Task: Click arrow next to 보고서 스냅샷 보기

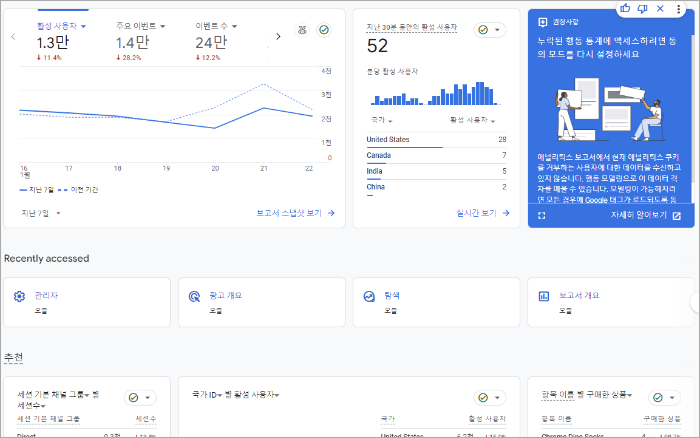Action: pos(331,213)
